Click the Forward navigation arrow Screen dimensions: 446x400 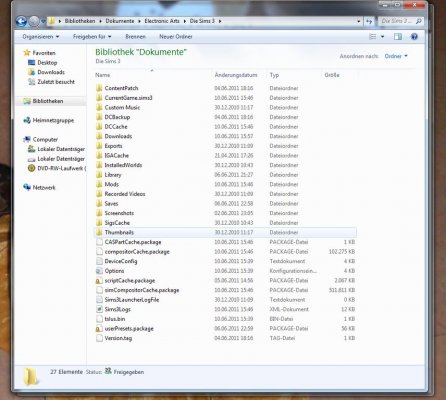coord(34,21)
